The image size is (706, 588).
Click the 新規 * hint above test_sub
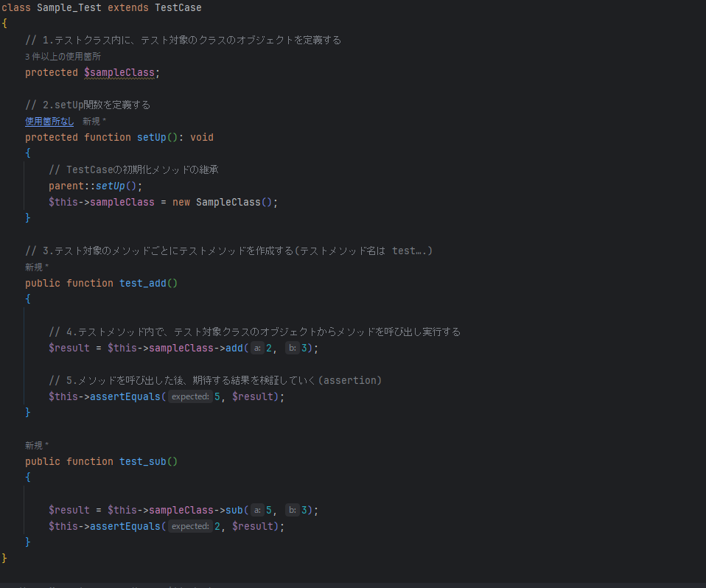(37, 445)
